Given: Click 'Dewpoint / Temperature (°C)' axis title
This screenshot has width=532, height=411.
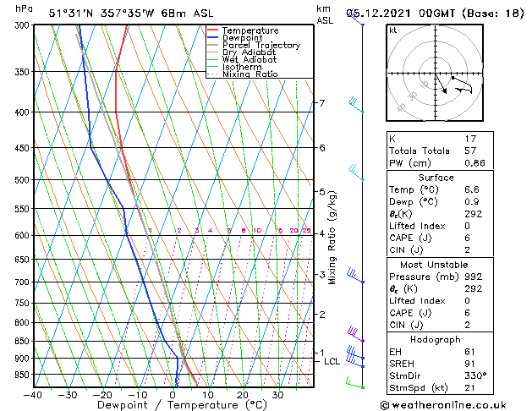Looking at the screenshot, I should [x=182, y=405].
